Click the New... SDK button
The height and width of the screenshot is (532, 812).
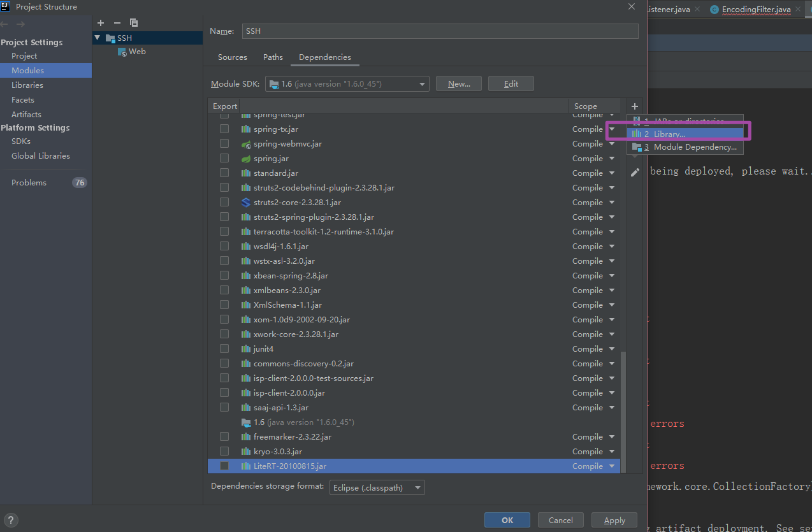459,84
